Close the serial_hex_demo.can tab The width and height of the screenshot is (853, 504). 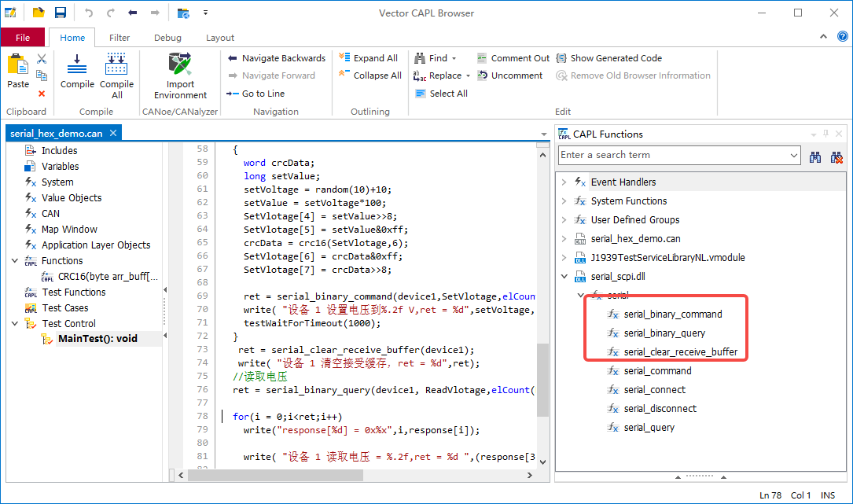tap(113, 133)
